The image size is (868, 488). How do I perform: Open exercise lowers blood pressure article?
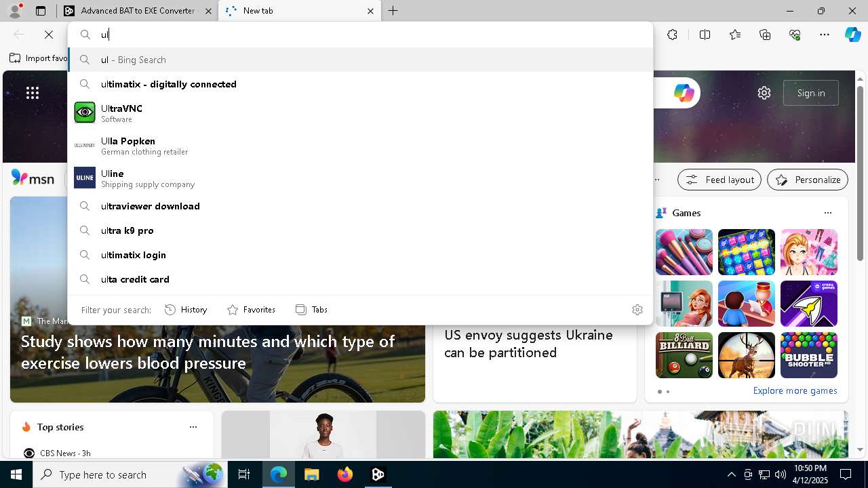coord(208,352)
